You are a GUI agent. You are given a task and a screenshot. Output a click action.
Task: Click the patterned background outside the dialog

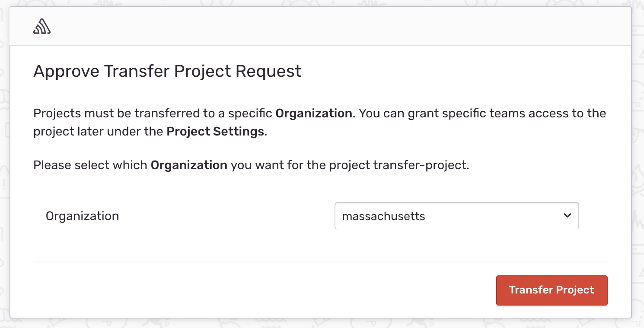click(x=638, y=173)
